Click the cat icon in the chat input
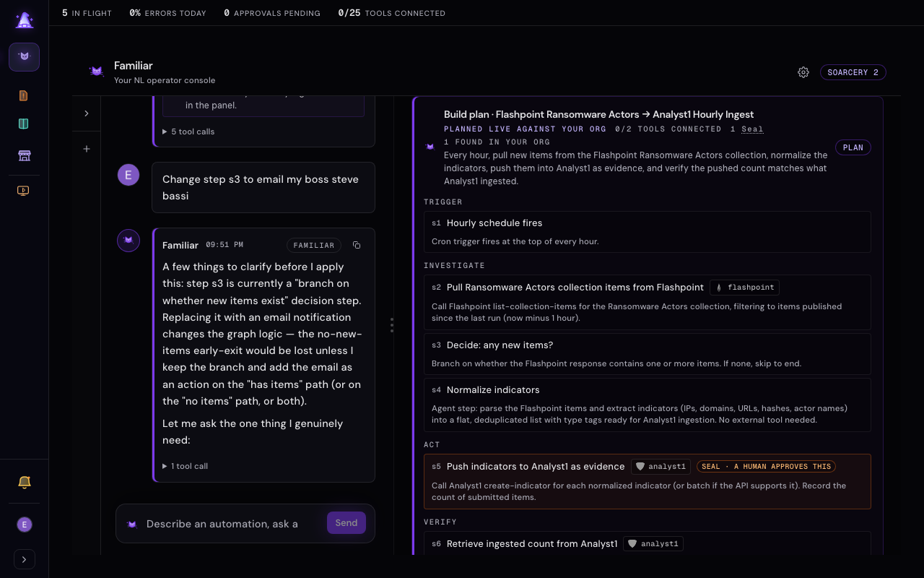 click(132, 524)
